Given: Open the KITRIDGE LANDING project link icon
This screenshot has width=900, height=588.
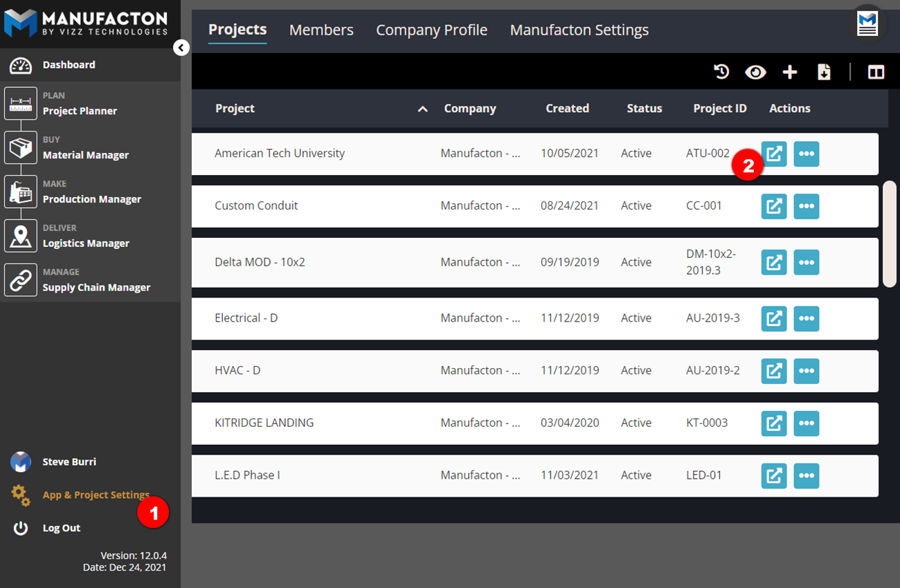Looking at the screenshot, I should [774, 423].
